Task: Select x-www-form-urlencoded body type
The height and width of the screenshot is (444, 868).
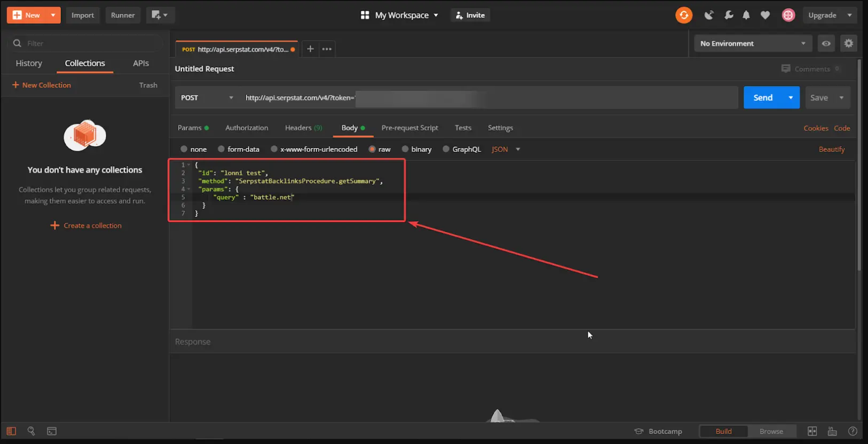Action: click(274, 149)
